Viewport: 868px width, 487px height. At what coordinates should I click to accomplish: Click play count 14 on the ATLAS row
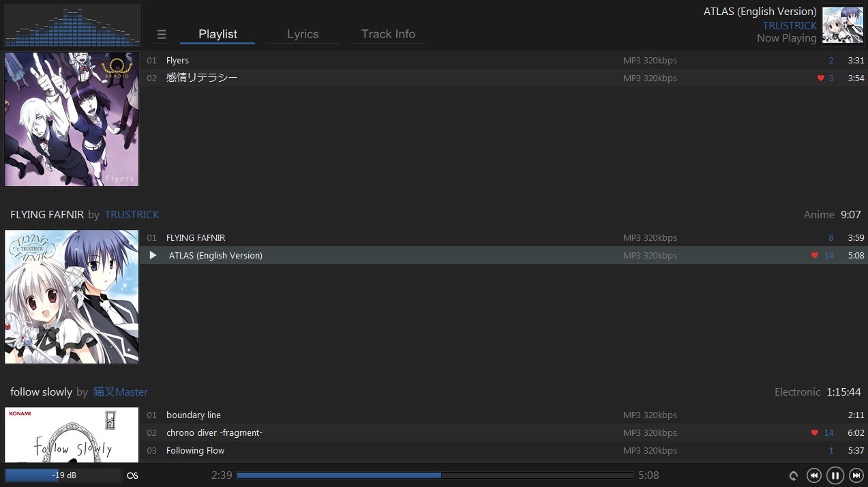coord(828,256)
